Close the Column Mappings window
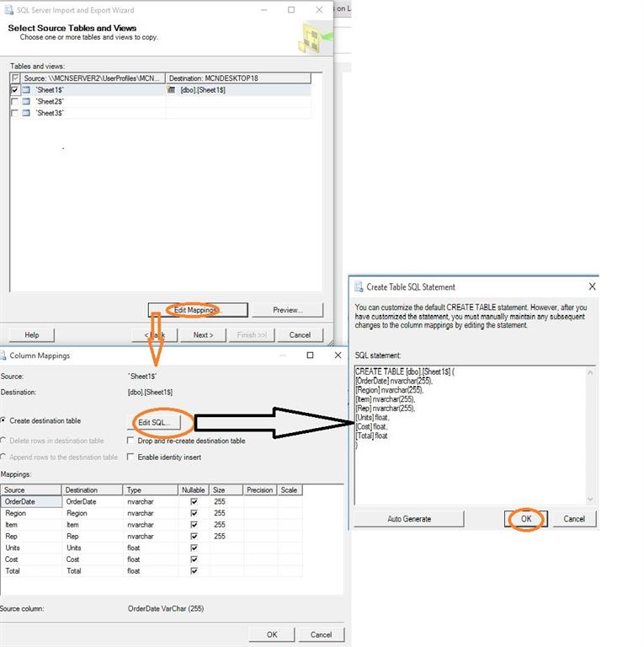 [x=338, y=356]
